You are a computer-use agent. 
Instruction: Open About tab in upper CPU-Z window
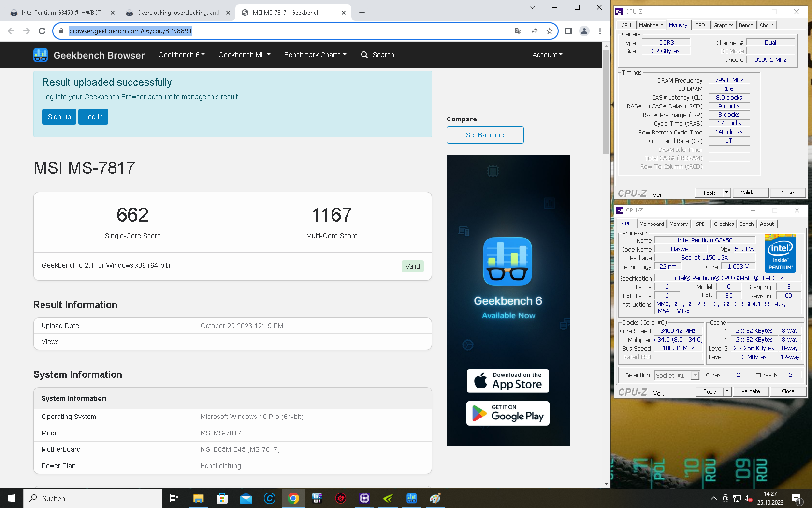(766, 25)
